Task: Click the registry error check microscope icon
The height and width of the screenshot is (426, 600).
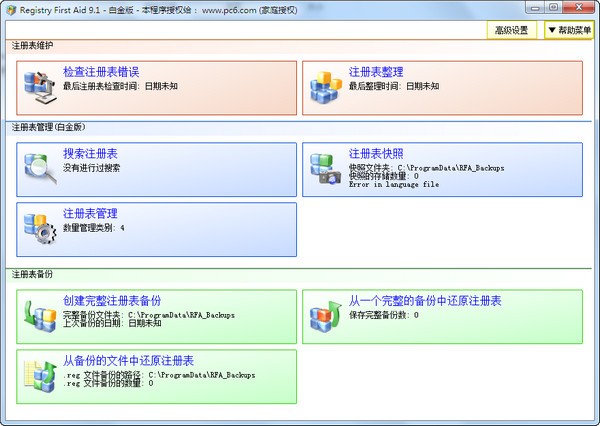Action: [x=40, y=87]
